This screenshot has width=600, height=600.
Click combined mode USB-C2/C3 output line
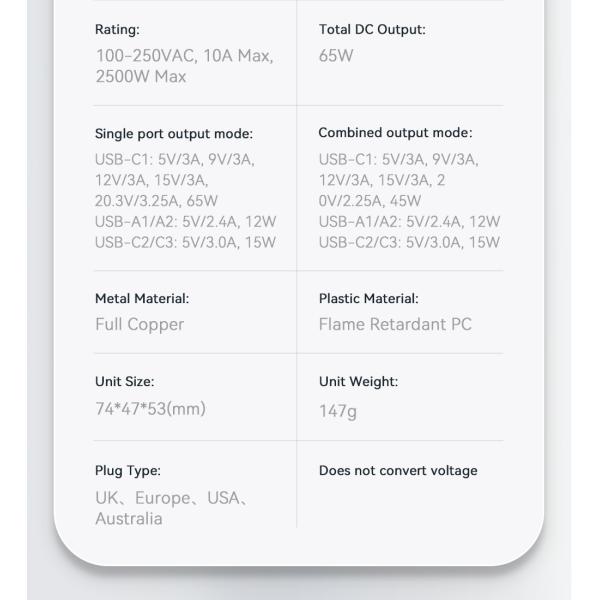(x=409, y=242)
